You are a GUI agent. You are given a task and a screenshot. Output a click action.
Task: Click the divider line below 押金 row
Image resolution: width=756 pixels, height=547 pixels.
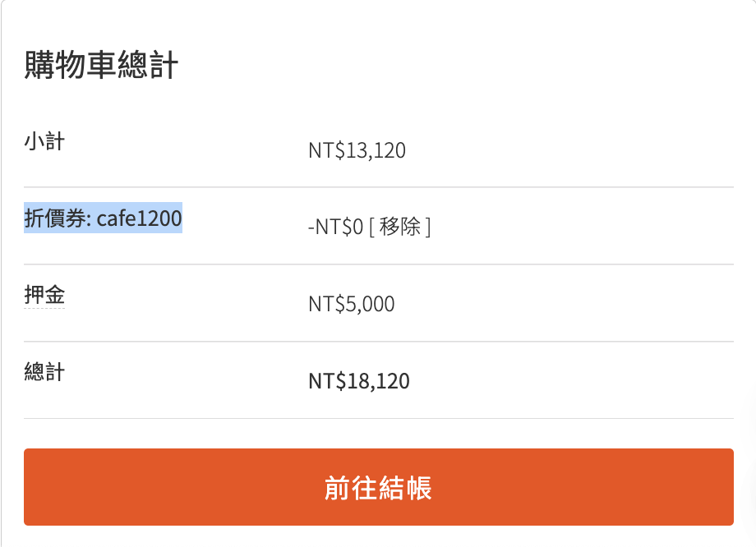pos(378,342)
